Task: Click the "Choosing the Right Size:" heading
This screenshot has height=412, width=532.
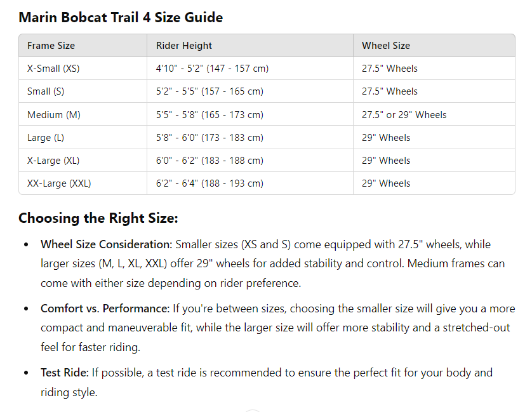Action: click(98, 218)
